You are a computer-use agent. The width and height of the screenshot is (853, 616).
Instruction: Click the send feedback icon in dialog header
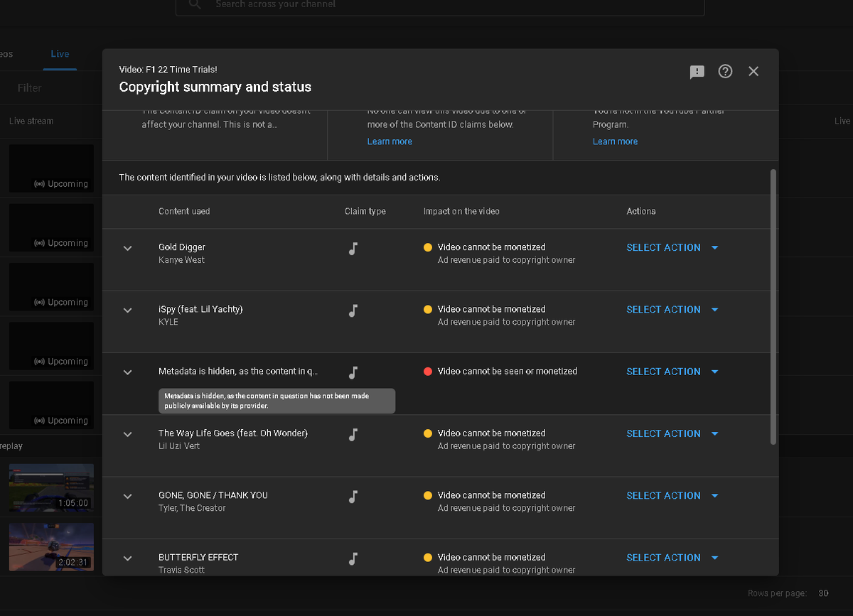[x=697, y=72]
